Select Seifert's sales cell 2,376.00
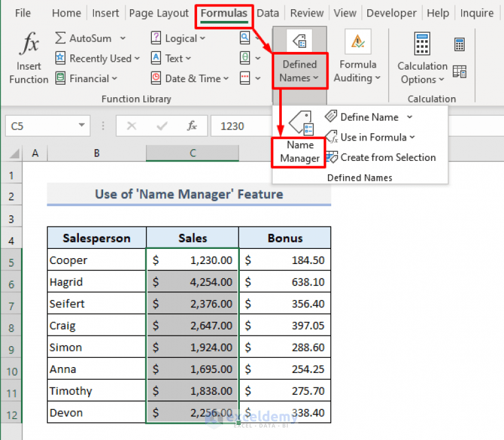Screen dimensions: 504x440 tap(193, 303)
